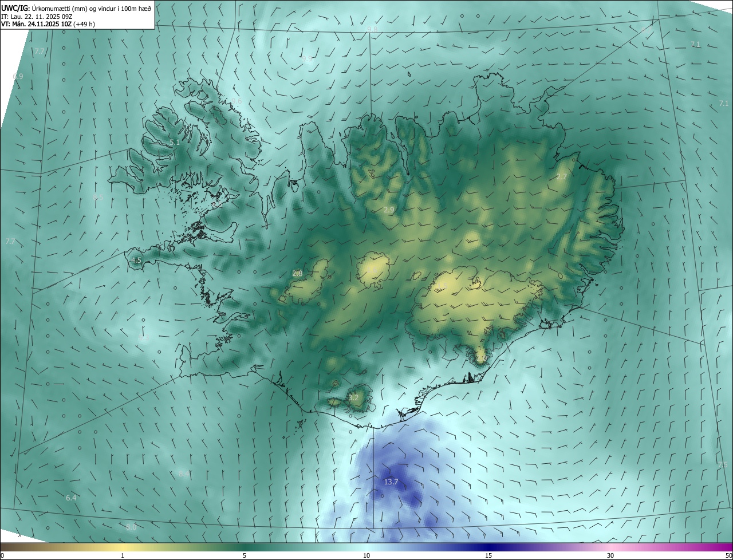
Task: Click the 1 label on the color scale
Action: pos(123,555)
